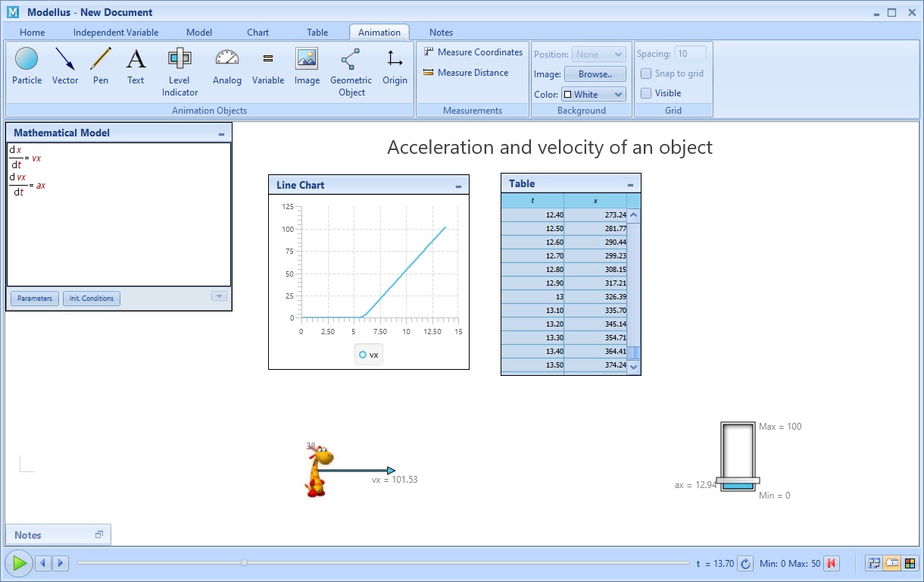Open the Init. Conditions button
Viewport: 924px width, 582px height.
tap(92, 299)
